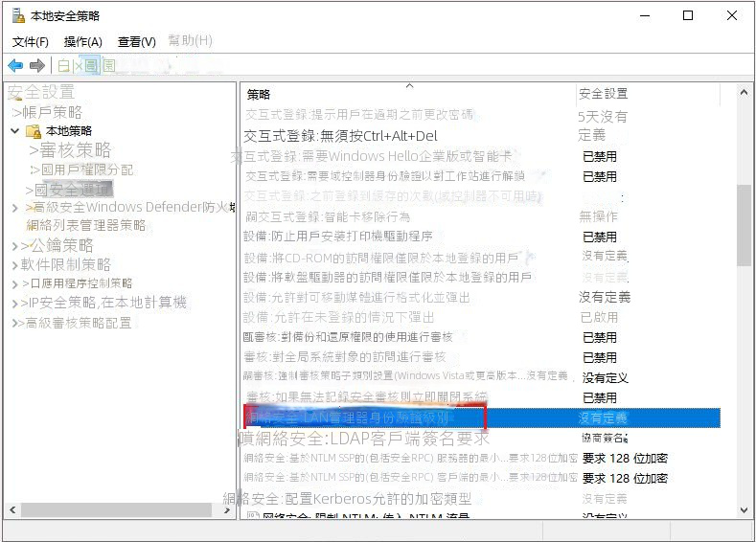The image size is (756, 542).
Task: Click the vertical scrollbar down arrow
Action: click(x=744, y=509)
